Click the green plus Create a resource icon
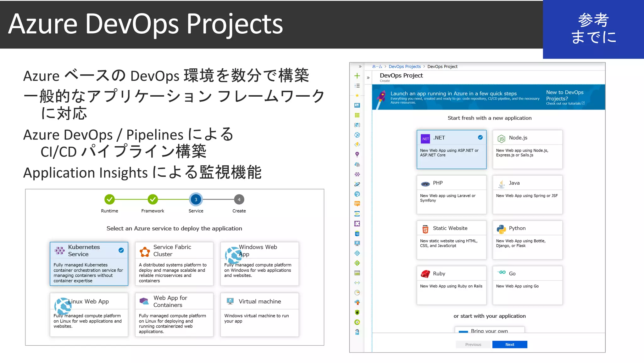644x363 pixels. click(x=357, y=76)
